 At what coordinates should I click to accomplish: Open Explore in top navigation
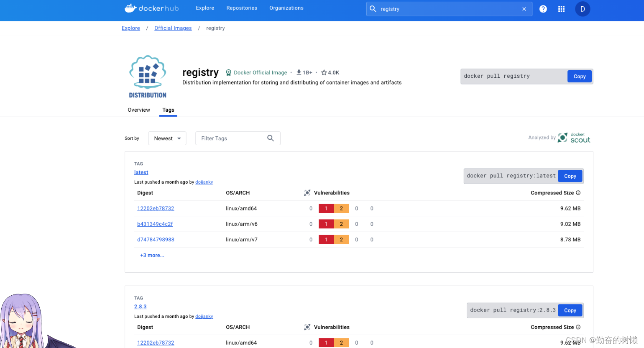(205, 8)
